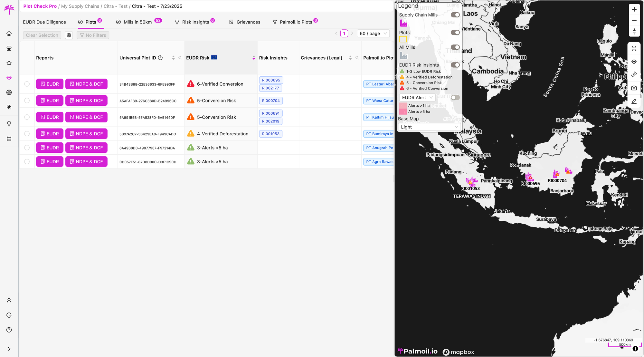Click the Palmoil.io palm logo icon

[x=9, y=9]
